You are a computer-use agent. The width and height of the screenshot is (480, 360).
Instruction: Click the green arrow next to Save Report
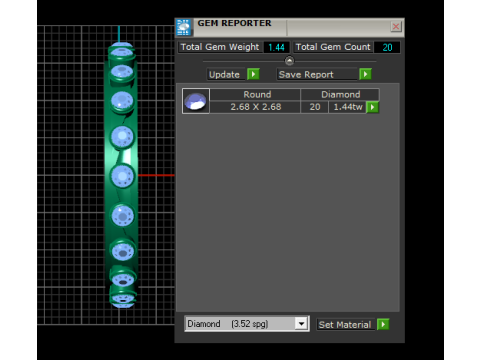click(365, 74)
